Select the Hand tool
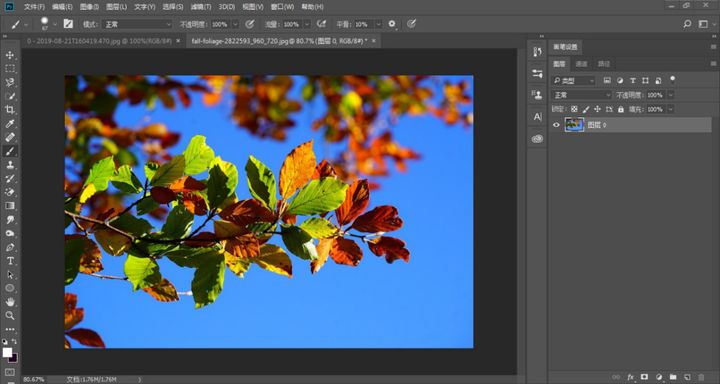 pyautogui.click(x=10, y=302)
